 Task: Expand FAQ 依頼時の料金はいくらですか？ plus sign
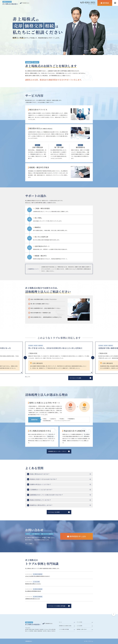(x=90, y=484)
